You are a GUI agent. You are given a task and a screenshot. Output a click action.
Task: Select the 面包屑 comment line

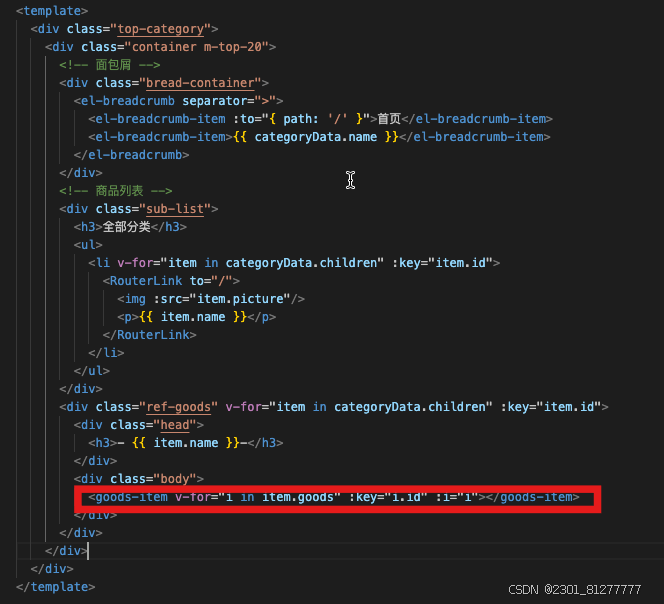110,65
